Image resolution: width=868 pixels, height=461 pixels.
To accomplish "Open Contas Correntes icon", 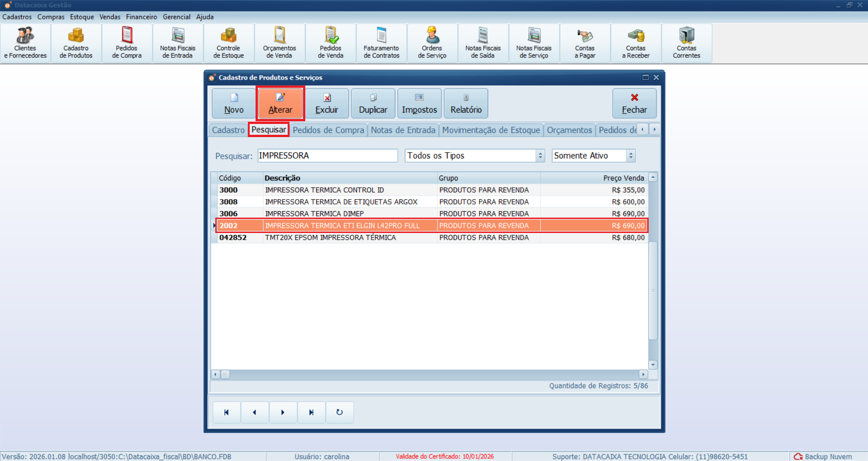I will pyautogui.click(x=686, y=43).
